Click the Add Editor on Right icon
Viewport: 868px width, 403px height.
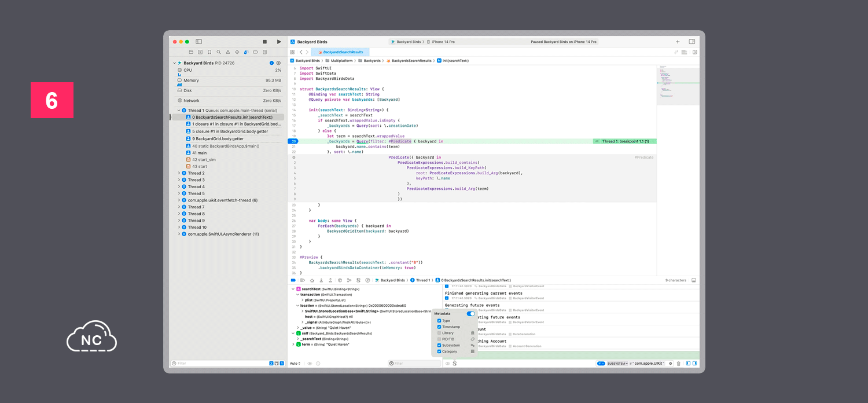click(694, 52)
